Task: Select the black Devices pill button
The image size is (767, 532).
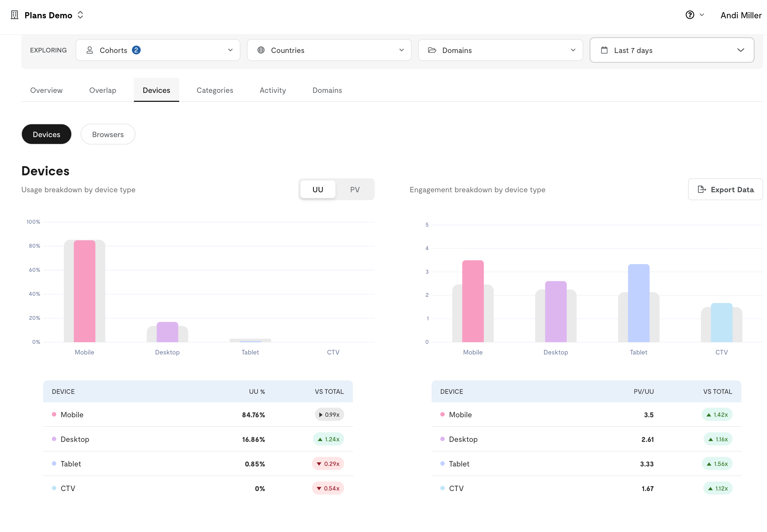Action: [x=46, y=134]
